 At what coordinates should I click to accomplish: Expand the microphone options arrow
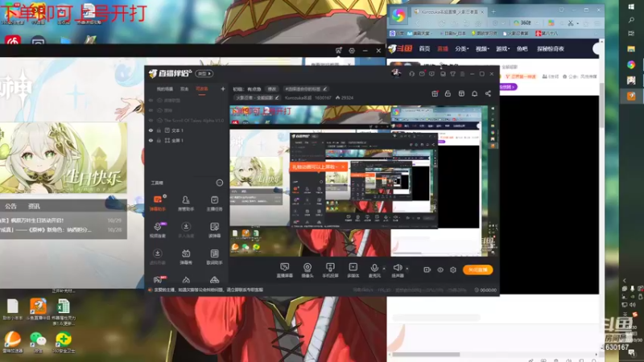coord(384,269)
